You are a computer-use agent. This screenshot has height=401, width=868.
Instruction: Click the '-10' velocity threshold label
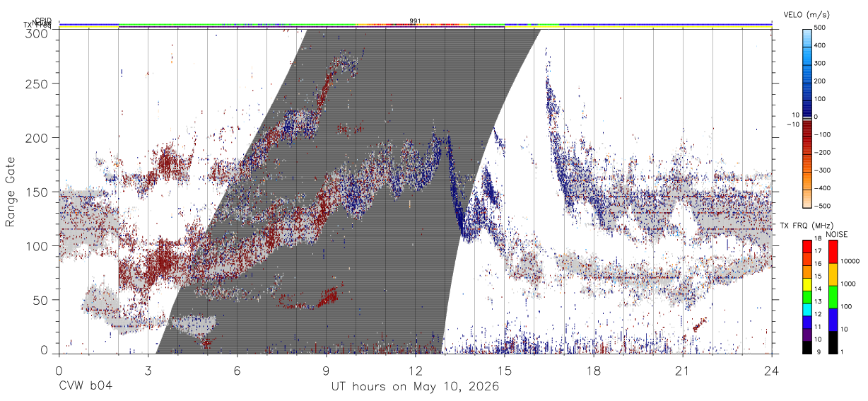click(x=792, y=124)
